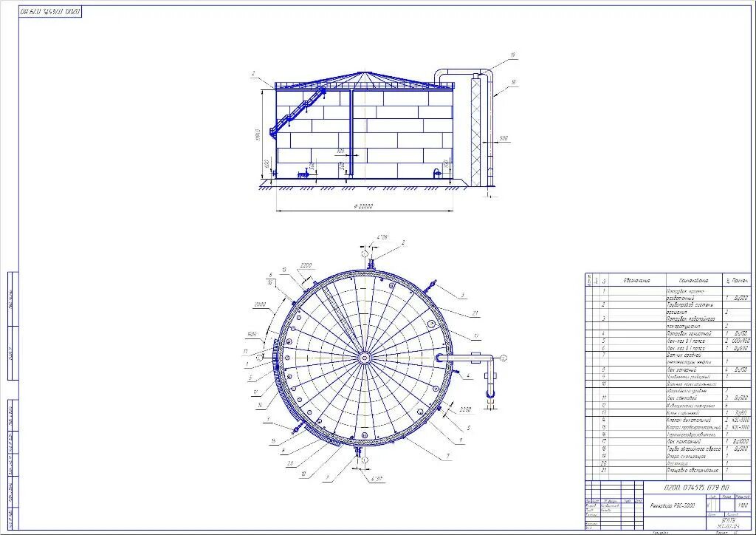Select the 'Лестница' entry in the parts list

[x=678, y=463]
